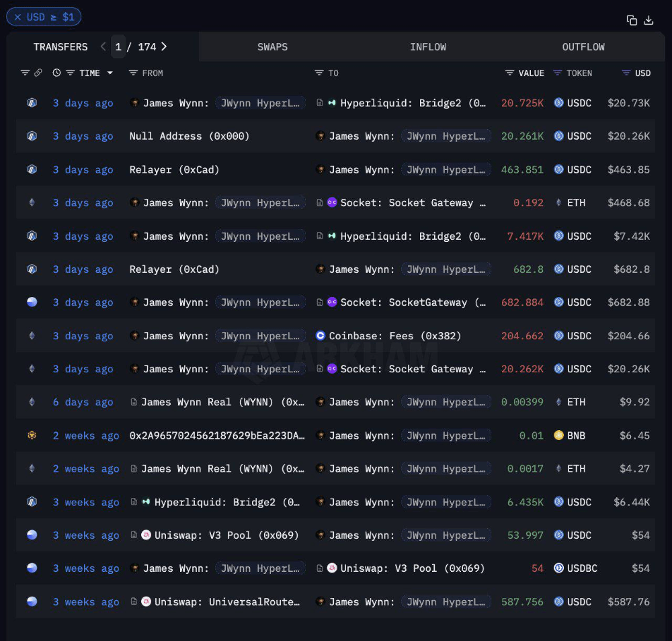Open Uniswap: V3 Pool sender of 53.997 USDC

pos(226,535)
